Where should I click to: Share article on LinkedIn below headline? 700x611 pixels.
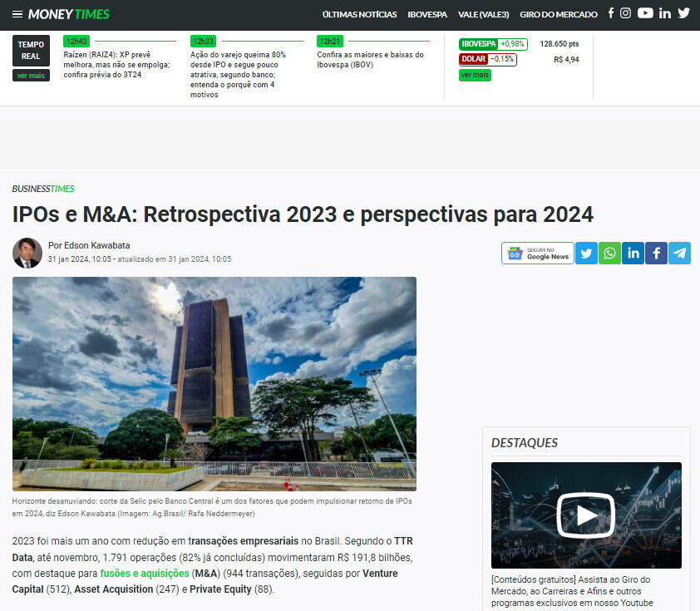(x=633, y=254)
